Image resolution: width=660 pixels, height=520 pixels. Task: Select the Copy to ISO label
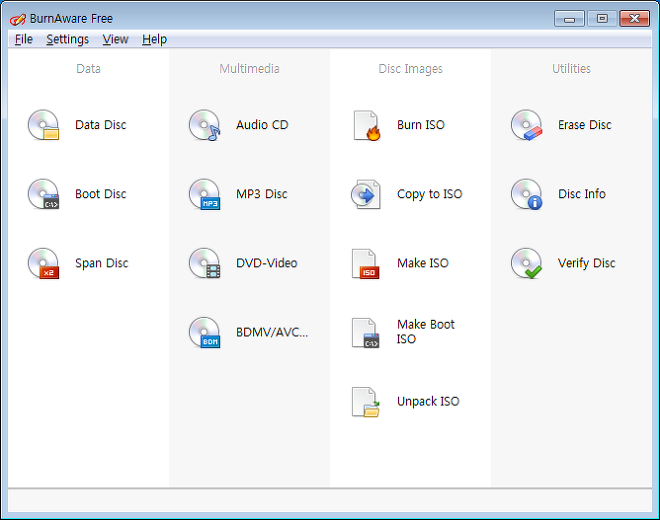(x=430, y=194)
